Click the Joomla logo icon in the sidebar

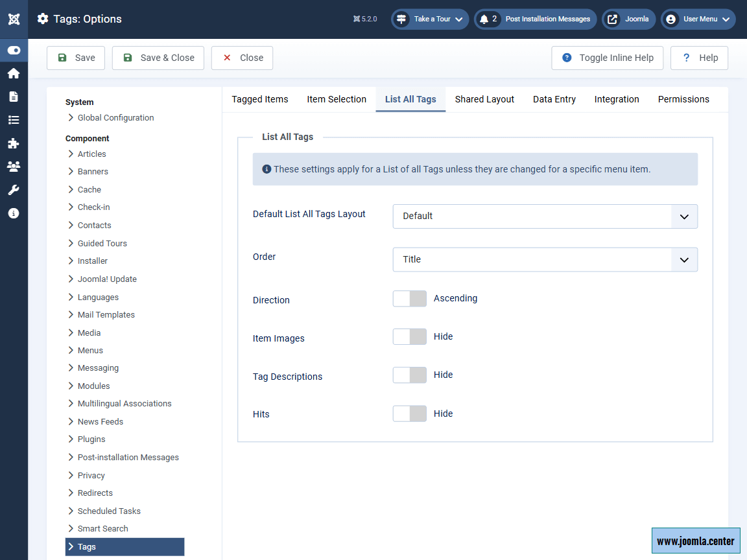click(14, 19)
